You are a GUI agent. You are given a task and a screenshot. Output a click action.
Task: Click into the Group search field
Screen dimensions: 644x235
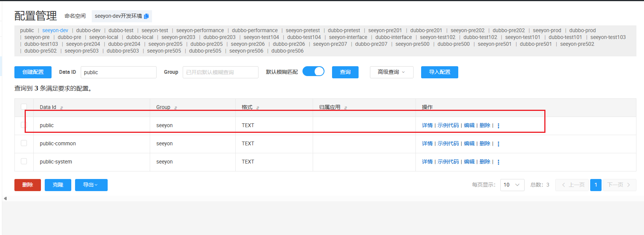coord(220,72)
